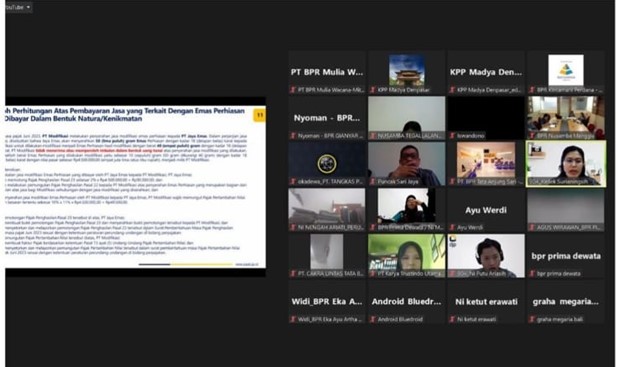619x367 pixels.
Task: Select the Pancak Sari Jaya video tile
Action: (407, 163)
